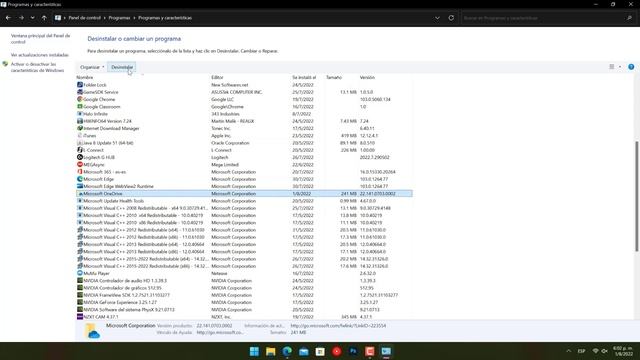
Task: Select NVIDIA Controlador de gráficos 512.95
Action: pyautogui.click(x=244, y=288)
